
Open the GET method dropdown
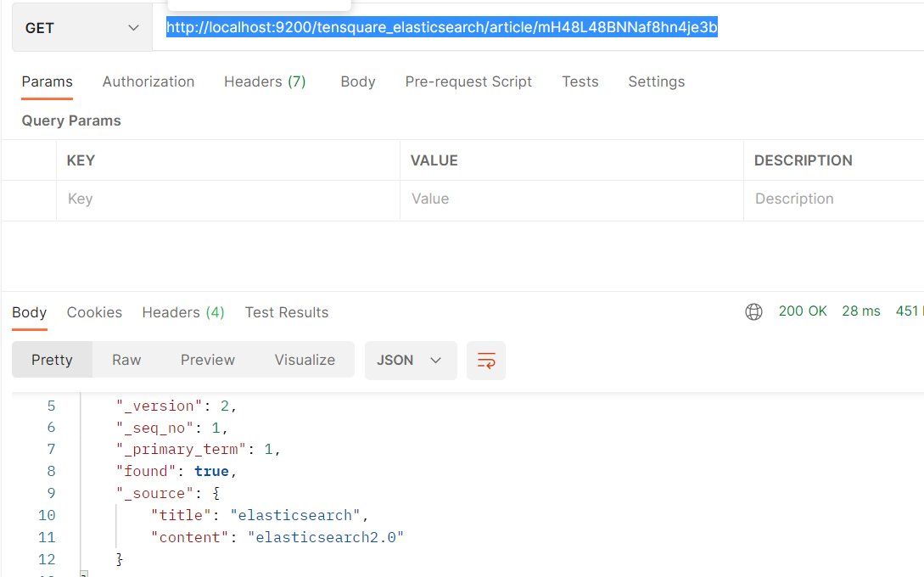point(81,28)
